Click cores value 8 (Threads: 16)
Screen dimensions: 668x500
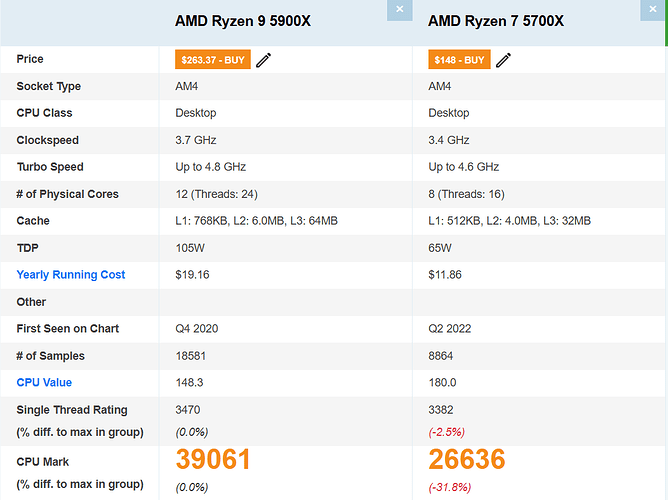pyautogui.click(x=466, y=194)
